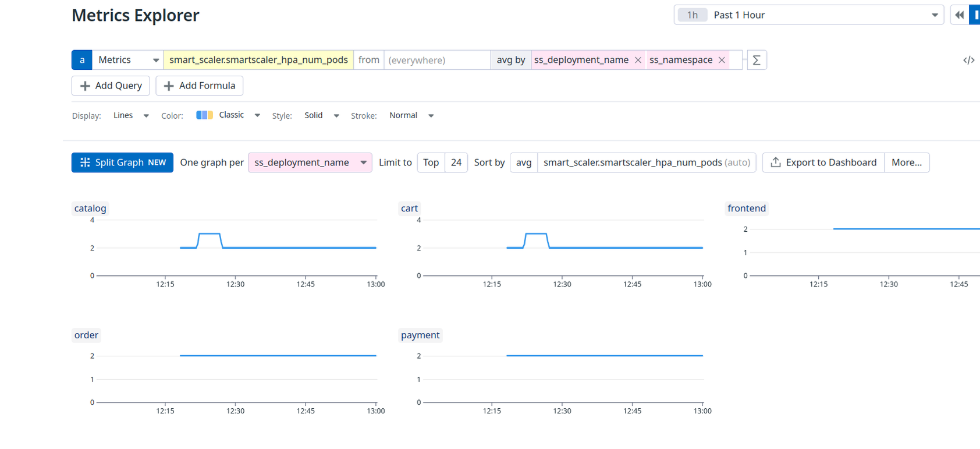The height and width of the screenshot is (449, 980).
Task: Open the Sort by avg selector
Action: click(x=524, y=162)
